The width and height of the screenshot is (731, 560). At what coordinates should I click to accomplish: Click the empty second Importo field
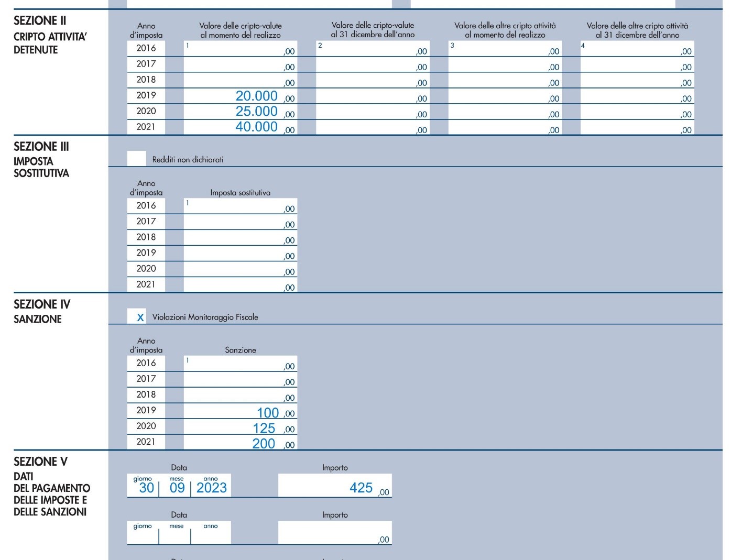(x=335, y=533)
